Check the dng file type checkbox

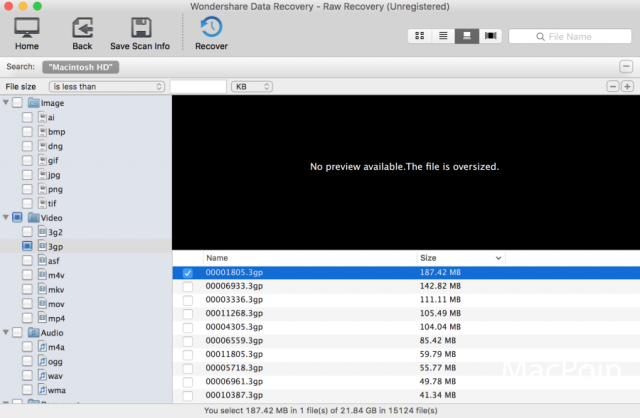pyautogui.click(x=27, y=146)
